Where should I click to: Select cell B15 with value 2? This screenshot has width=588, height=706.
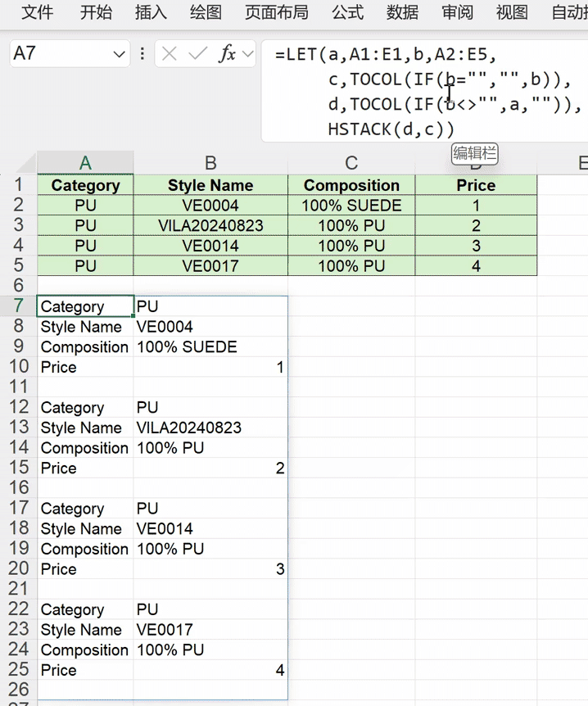210,468
